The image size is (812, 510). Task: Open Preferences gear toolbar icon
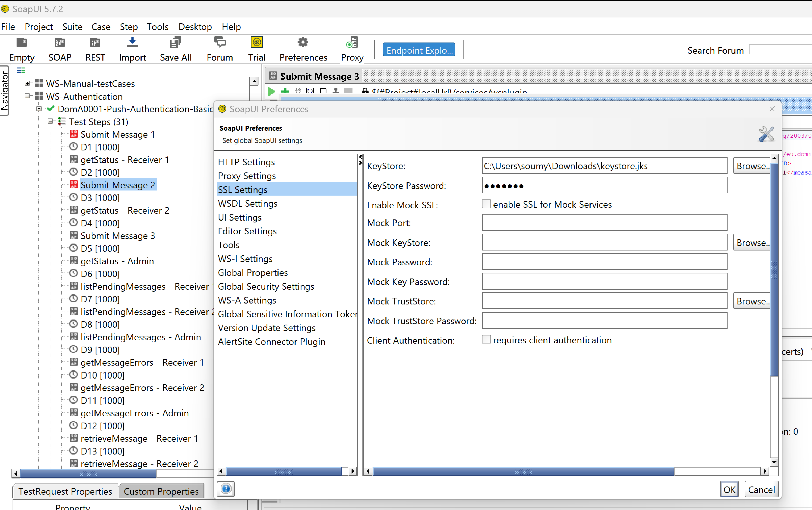(303, 42)
